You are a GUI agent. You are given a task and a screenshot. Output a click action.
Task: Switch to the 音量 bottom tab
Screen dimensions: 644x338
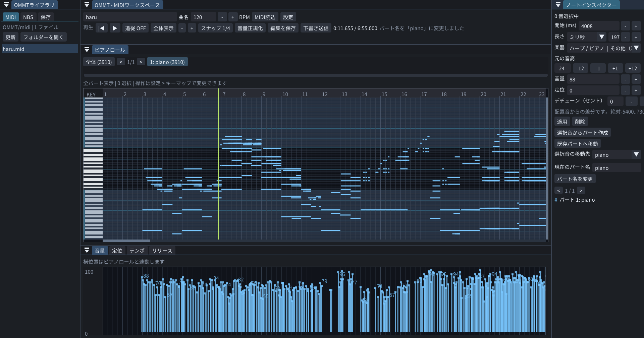[x=100, y=251]
